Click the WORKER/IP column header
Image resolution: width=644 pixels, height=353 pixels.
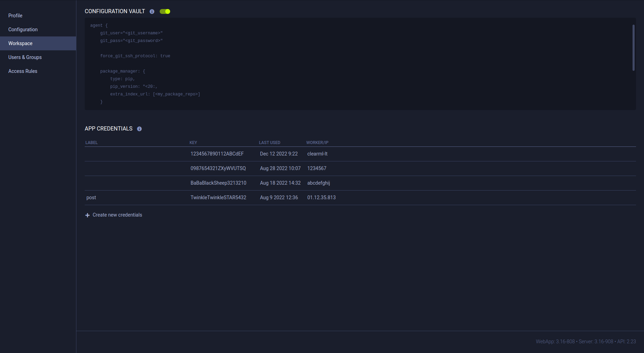pos(317,143)
